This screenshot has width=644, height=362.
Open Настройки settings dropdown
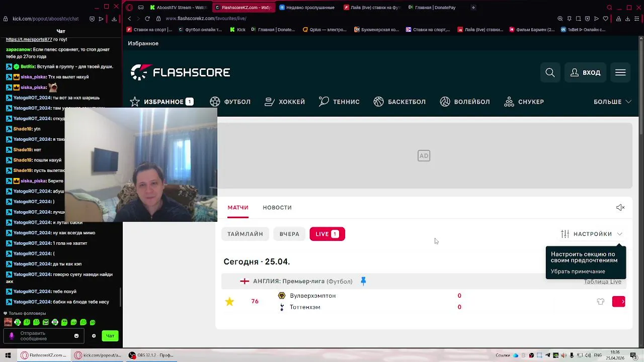coord(592,234)
